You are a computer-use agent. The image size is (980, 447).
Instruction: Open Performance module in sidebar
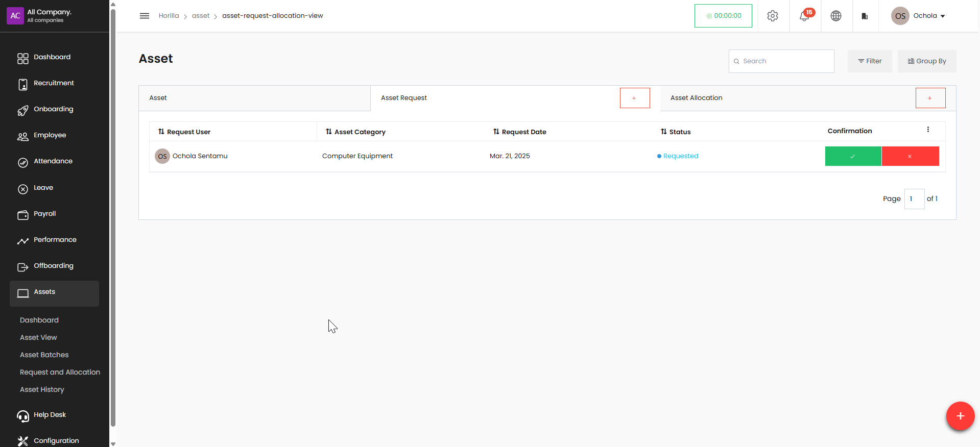pyautogui.click(x=54, y=240)
